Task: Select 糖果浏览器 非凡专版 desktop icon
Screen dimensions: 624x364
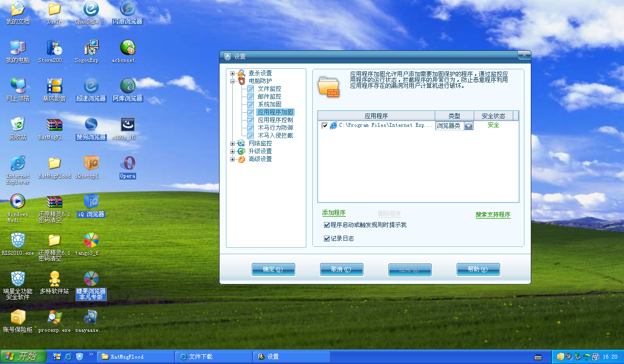Action: click(91, 285)
